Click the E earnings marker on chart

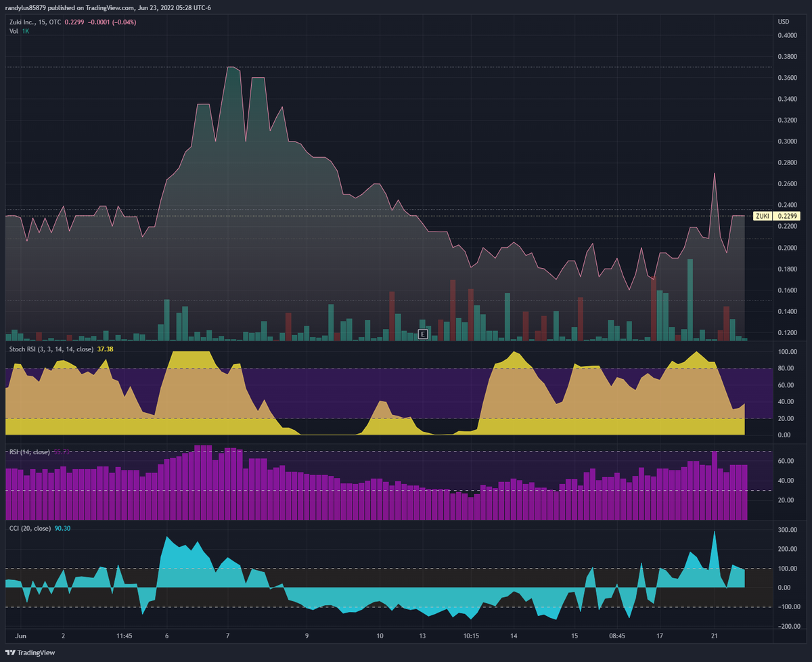(x=423, y=334)
